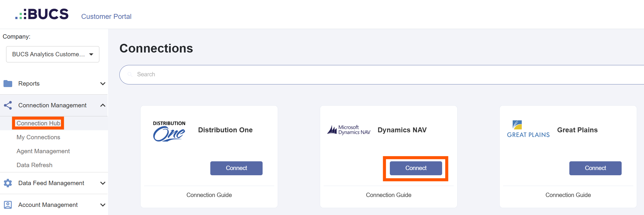Go to My Connections

click(38, 137)
